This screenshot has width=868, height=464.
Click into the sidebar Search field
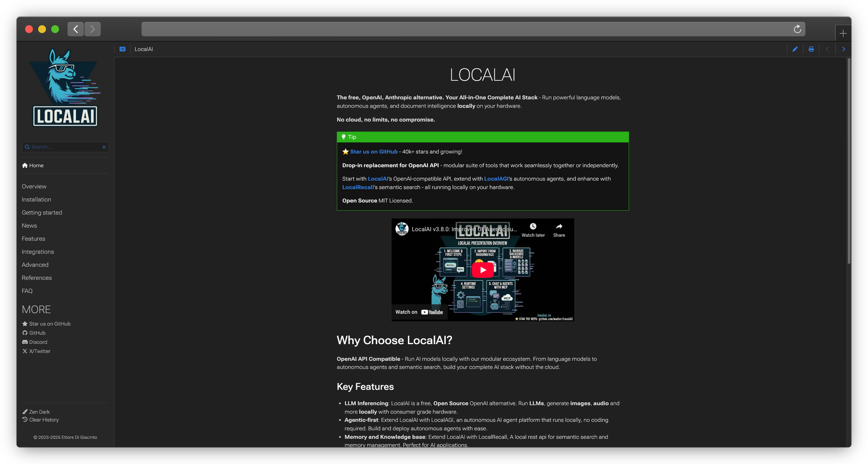65,147
